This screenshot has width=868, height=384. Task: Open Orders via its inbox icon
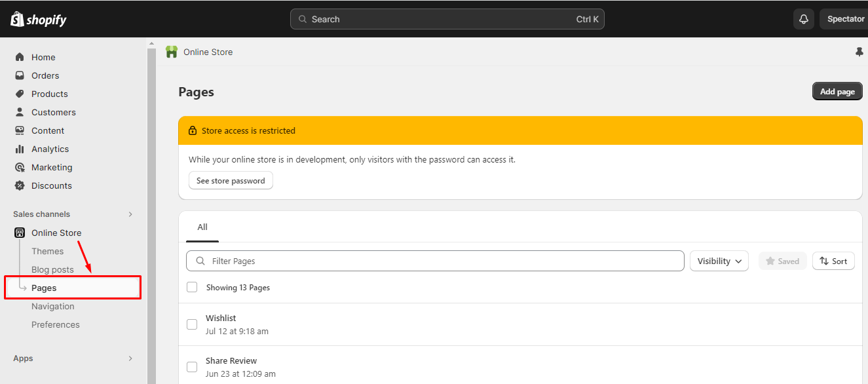20,75
